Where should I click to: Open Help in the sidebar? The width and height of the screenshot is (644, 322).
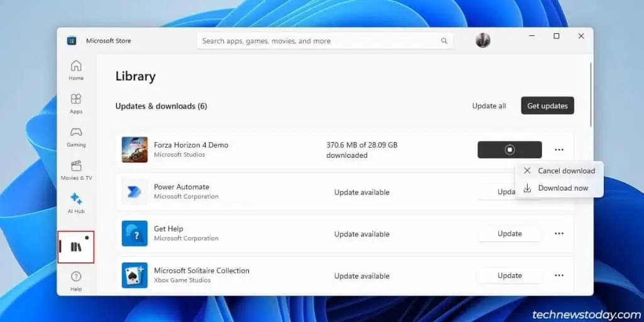tap(76, 281)
